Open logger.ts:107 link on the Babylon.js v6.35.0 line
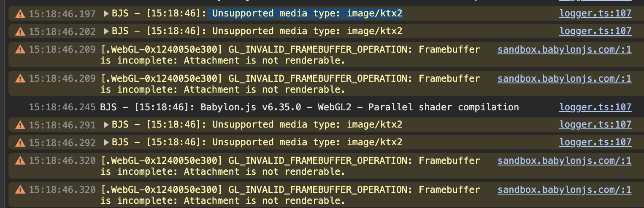644x208 pixels. tap(595, 107)
